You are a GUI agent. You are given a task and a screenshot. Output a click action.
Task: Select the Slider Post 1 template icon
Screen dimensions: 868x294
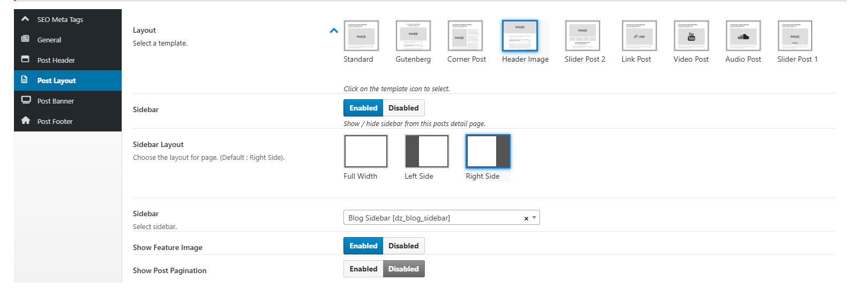tap(795, 35)
